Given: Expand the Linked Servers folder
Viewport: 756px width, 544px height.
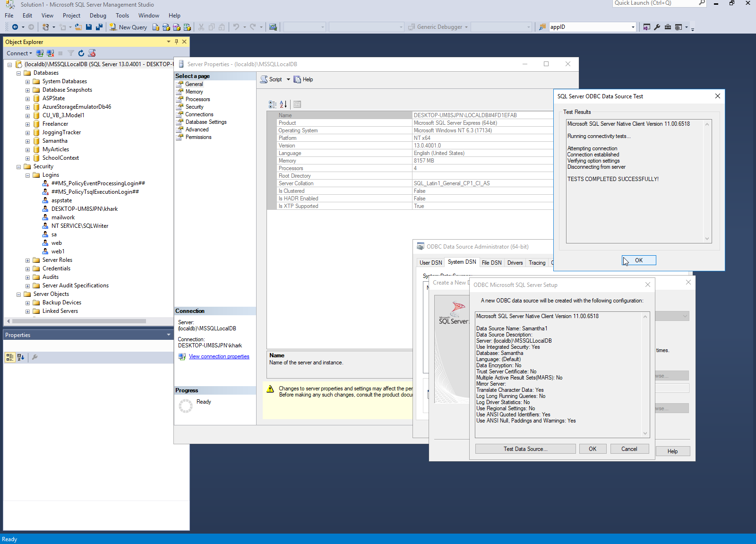Looking at the screenshot, I should coord(27,311).
